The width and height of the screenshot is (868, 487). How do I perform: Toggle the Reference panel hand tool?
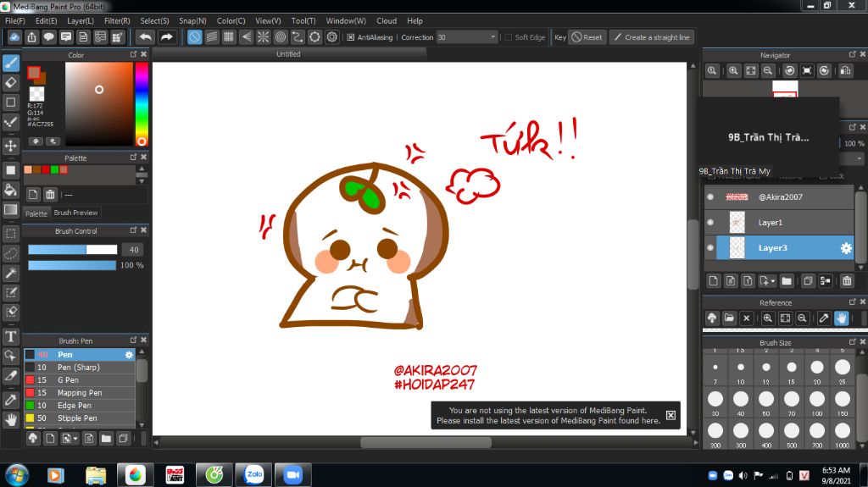(841, 318)
